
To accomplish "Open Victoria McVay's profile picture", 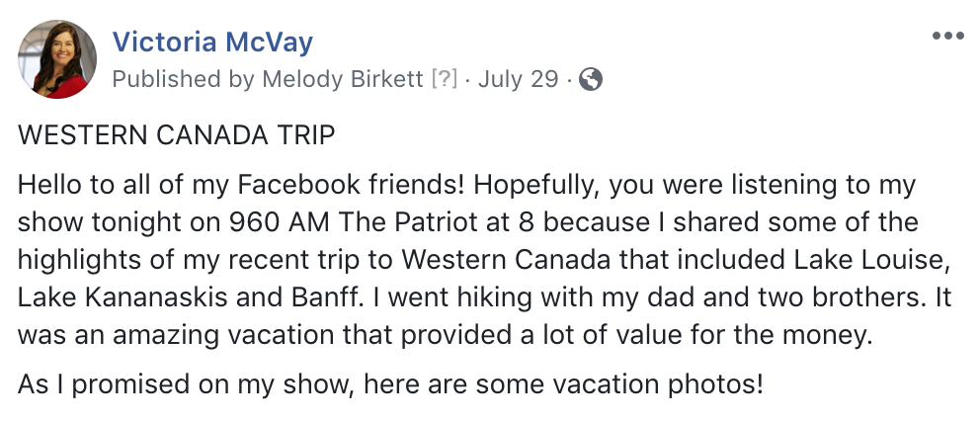I will point(57,59).
